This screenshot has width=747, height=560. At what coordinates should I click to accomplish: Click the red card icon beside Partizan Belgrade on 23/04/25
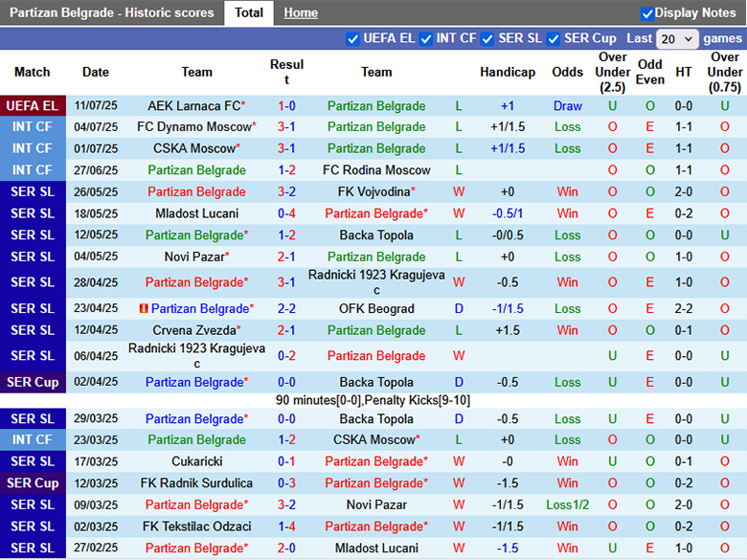(x=143, y=308)
